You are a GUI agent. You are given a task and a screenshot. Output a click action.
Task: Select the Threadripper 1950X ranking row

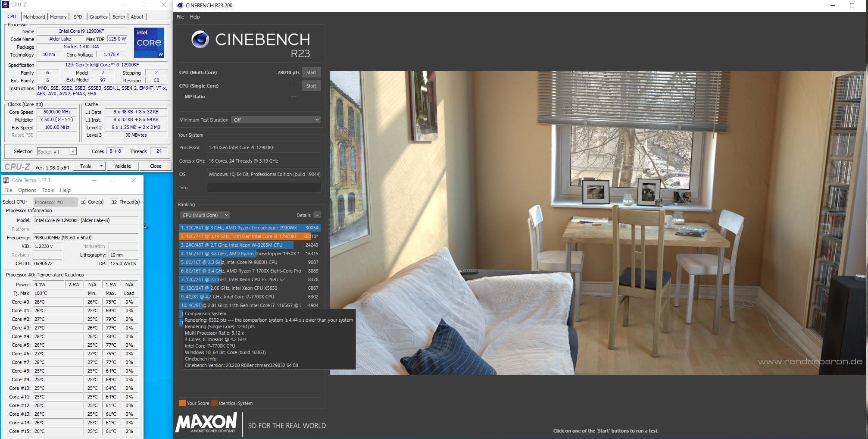coord(250,254)
